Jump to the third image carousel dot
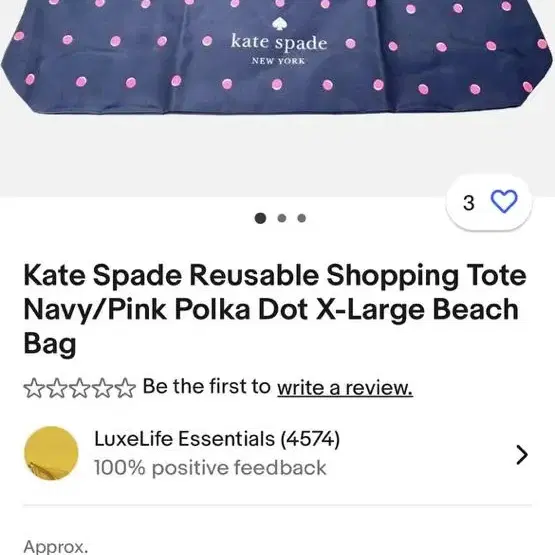555x555 pixels. click(302, 218)
